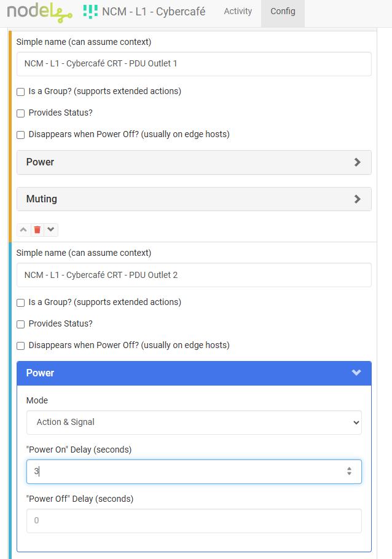Switch to the Activity tab

click(238, 12)
